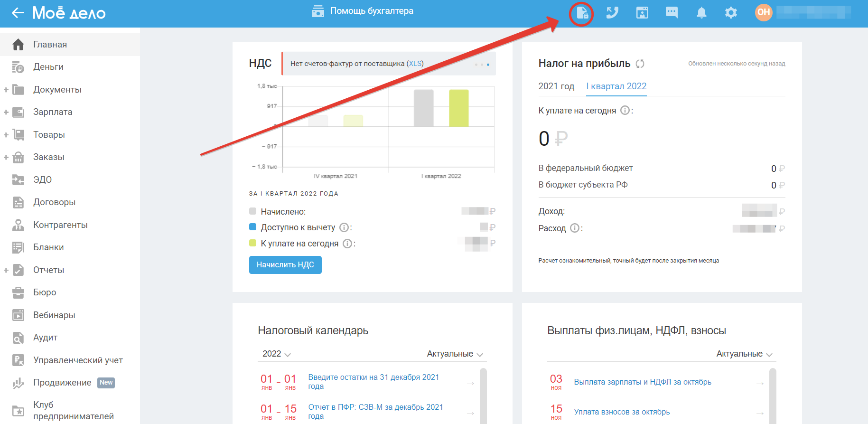Expand the Документы submenu with its plus

coord(6,90)
